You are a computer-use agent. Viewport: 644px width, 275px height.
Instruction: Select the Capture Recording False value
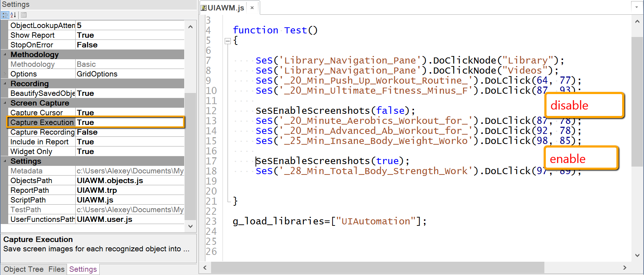[130, 132]
